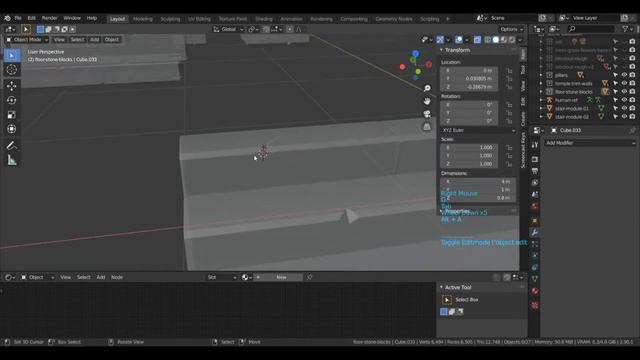Select the 3D Cursor tool
640x360 pixels.
pyautogui.click(x=12, y=70)
